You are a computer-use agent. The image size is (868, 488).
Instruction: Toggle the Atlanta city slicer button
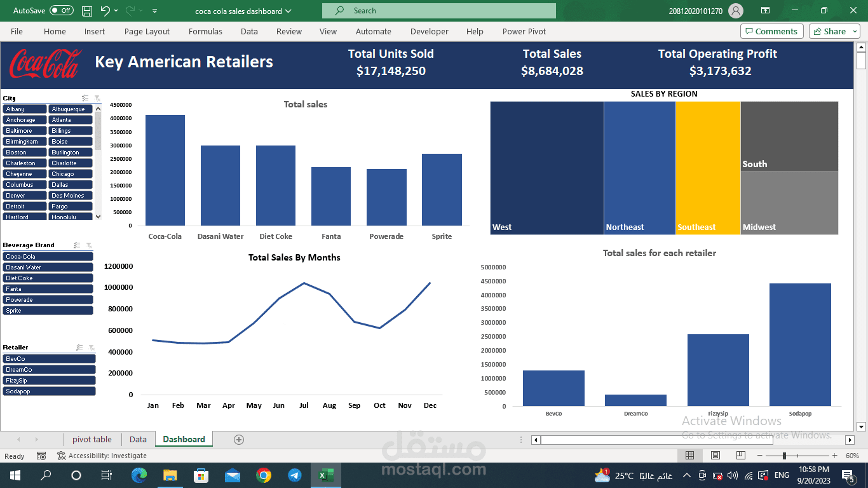[x=71, y=120]
